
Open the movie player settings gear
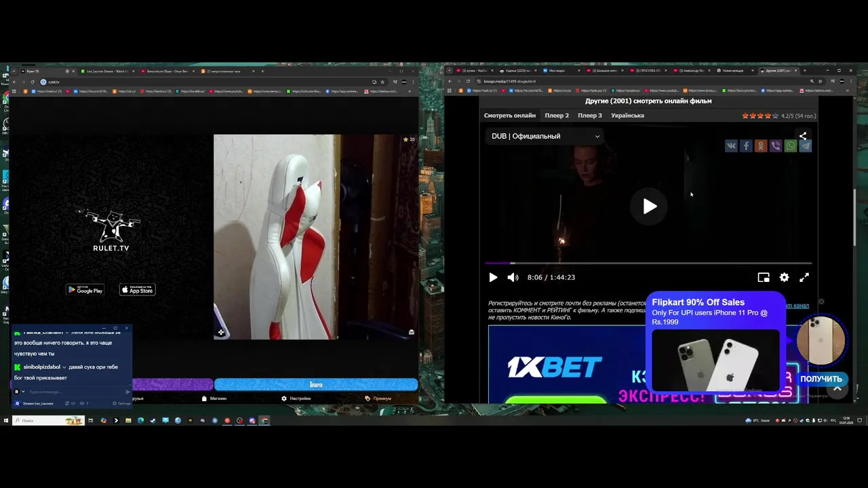click(x=784, y=277)
